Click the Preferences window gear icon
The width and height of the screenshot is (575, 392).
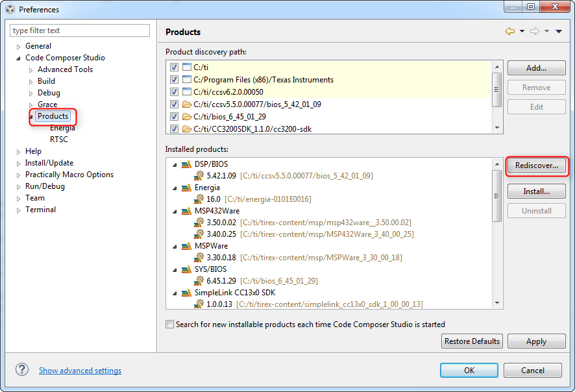(x=10, y=9)
